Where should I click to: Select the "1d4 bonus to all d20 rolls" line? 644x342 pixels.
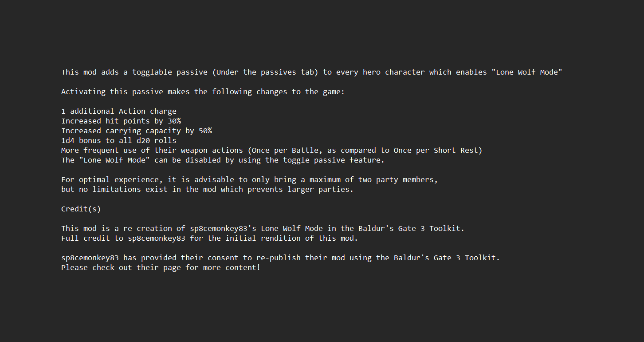click(118, 140)
